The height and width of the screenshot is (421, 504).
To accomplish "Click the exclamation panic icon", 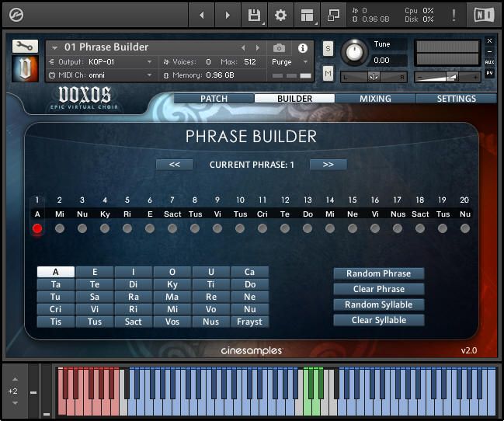I will [454, 15].
